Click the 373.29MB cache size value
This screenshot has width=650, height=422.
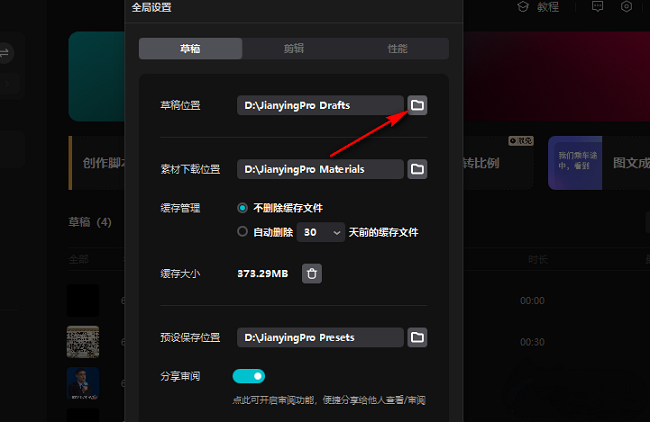[x=262, y=274]
